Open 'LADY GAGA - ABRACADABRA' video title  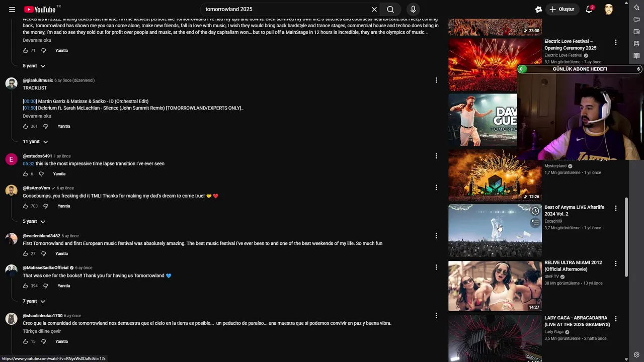(577, 321)
